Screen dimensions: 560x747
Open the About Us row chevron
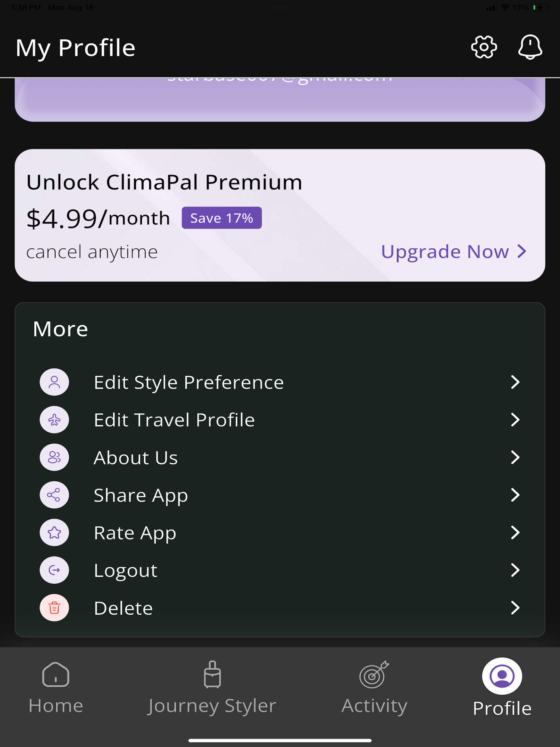click(x=515, y=457)
